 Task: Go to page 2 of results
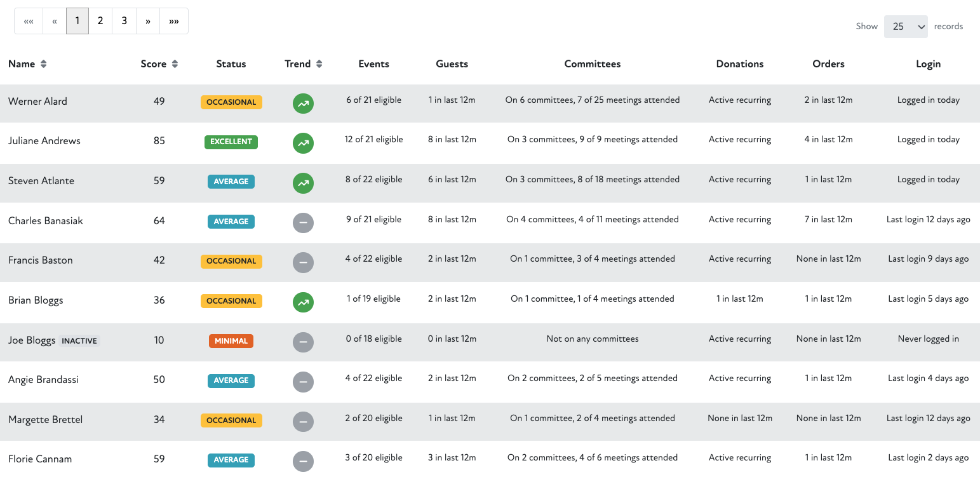click(x=100, y=21)
